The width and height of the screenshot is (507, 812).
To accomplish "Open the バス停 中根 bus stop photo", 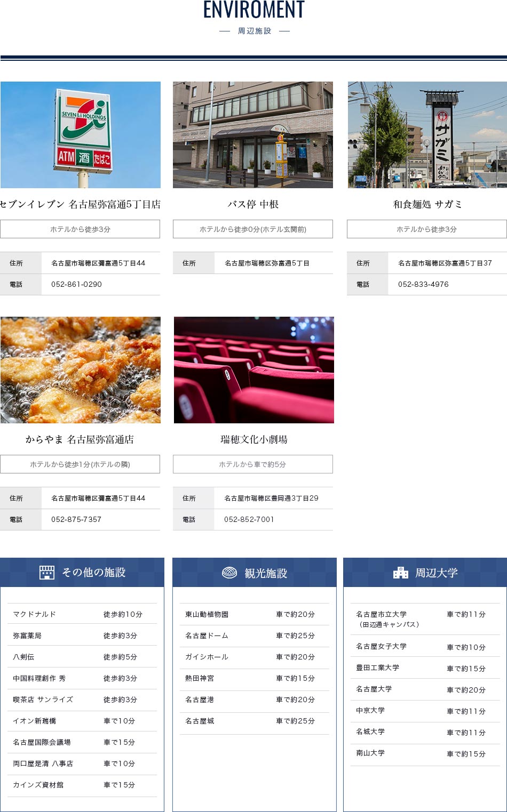I will point(253,135).
